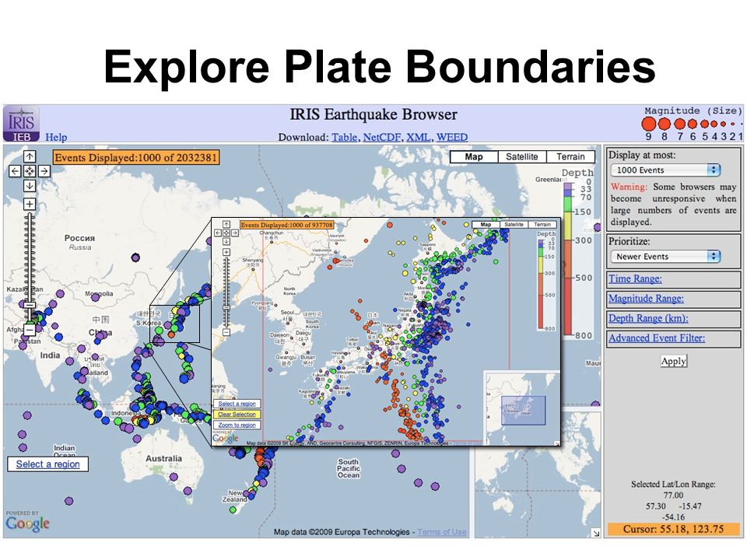Expand the Time Range section

tap(635, 278)
